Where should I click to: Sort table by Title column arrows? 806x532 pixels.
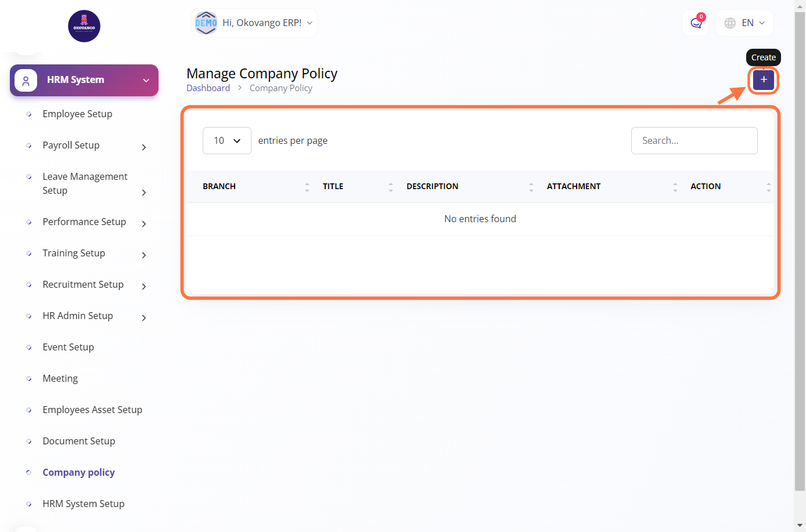tap(390, 187)
